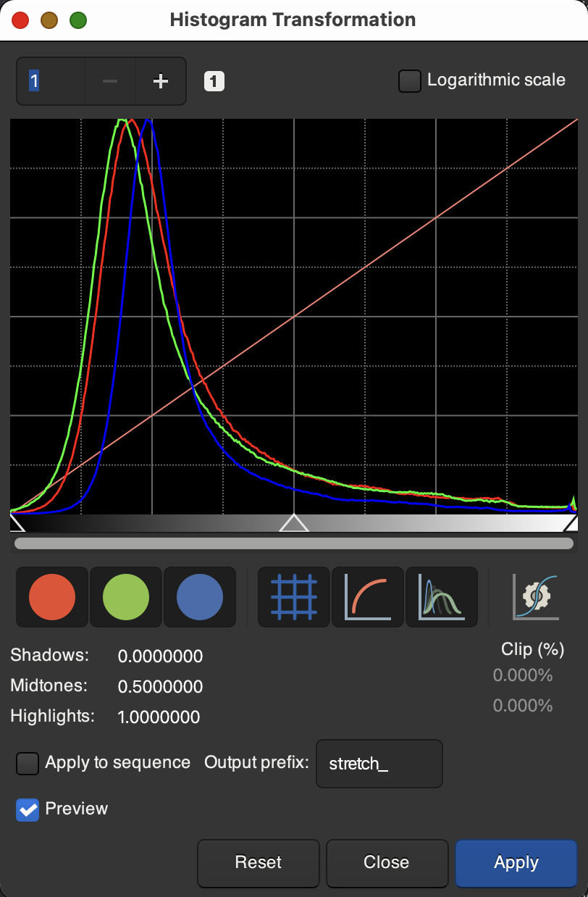This screenshot has width=588, height=897.
Task: Click the lower clip percentage 0.000%
Action: [x=523, y=706]
